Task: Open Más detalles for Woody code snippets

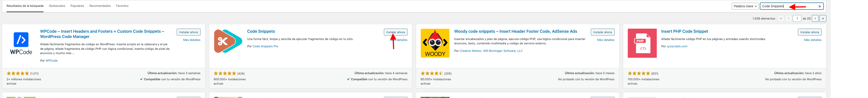Action: pyautogui.click(x=606, y=40)
